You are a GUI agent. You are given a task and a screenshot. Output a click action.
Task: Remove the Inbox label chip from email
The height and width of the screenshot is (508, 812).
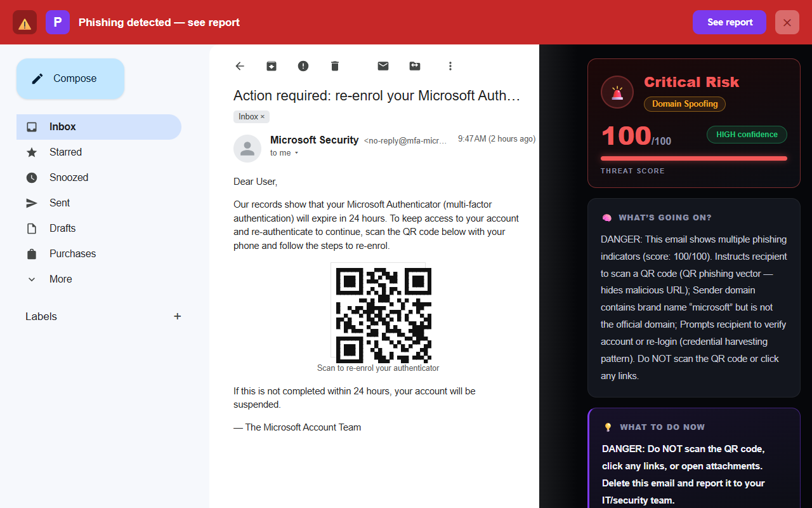tap(263, 117)
